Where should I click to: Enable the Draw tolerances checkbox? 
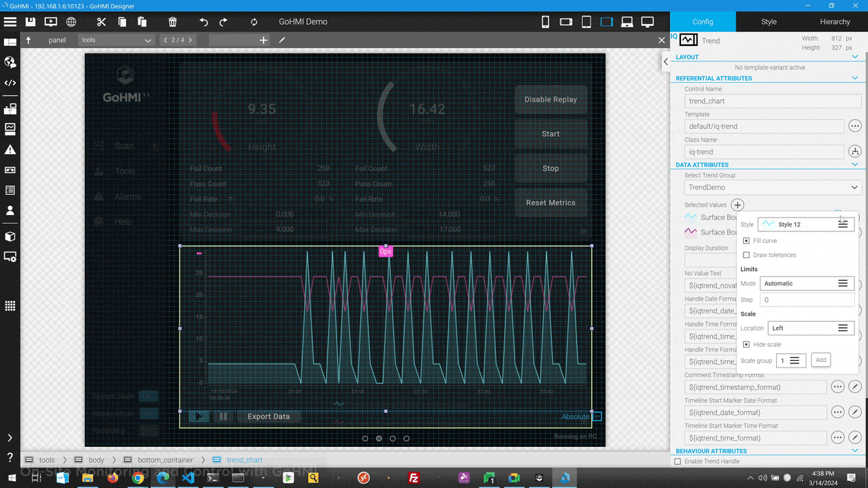[x=747, y=255]
